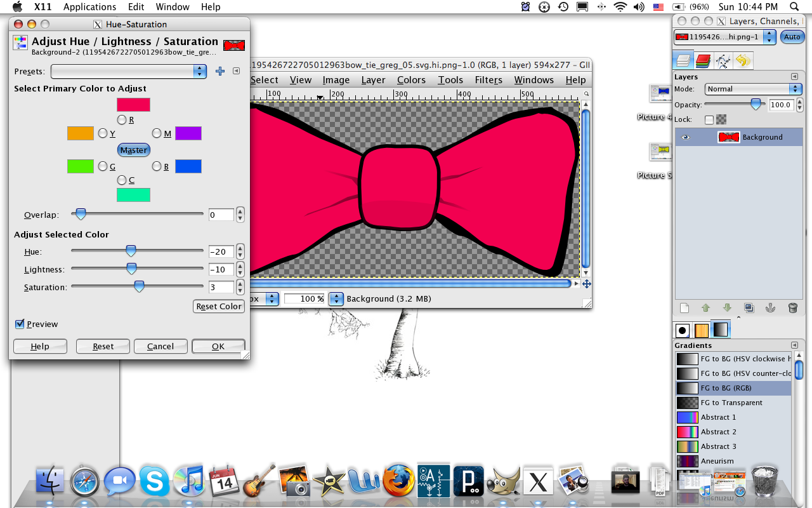
Task: Click the Lightness value stepper arrows
Action: [x=240, y=269]
